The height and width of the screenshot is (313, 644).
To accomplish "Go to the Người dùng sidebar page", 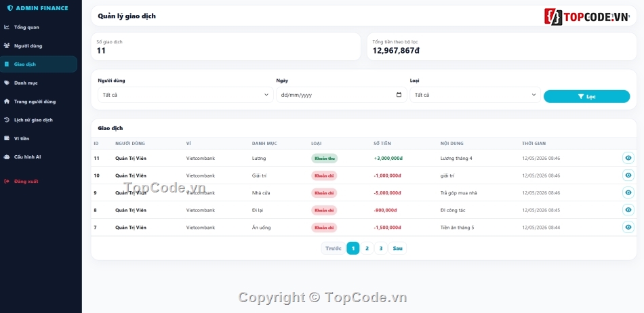I will pyautogui.click(x=39, y=45).
